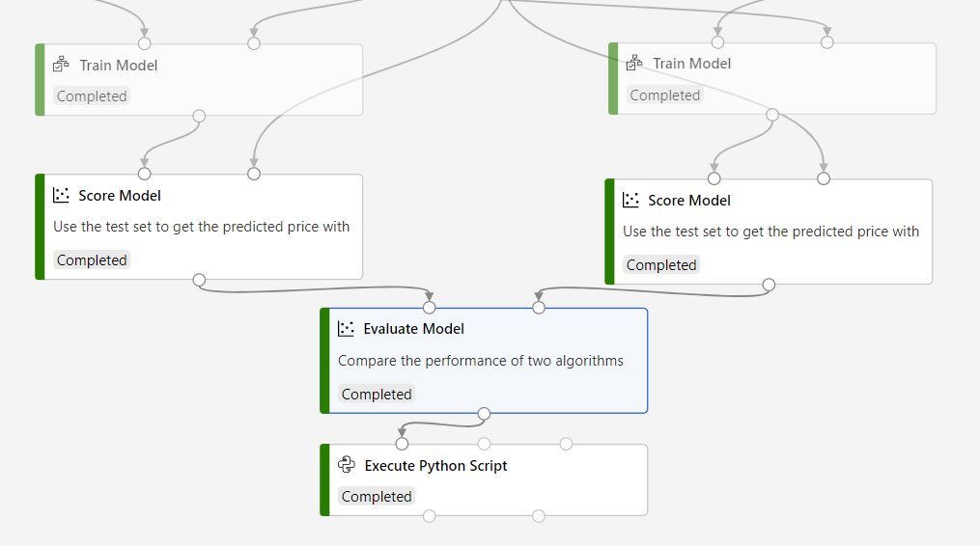This screenshot has height=546, width=980.
Task: Select the Execute Python Script module title
Action: click(435, 466)
